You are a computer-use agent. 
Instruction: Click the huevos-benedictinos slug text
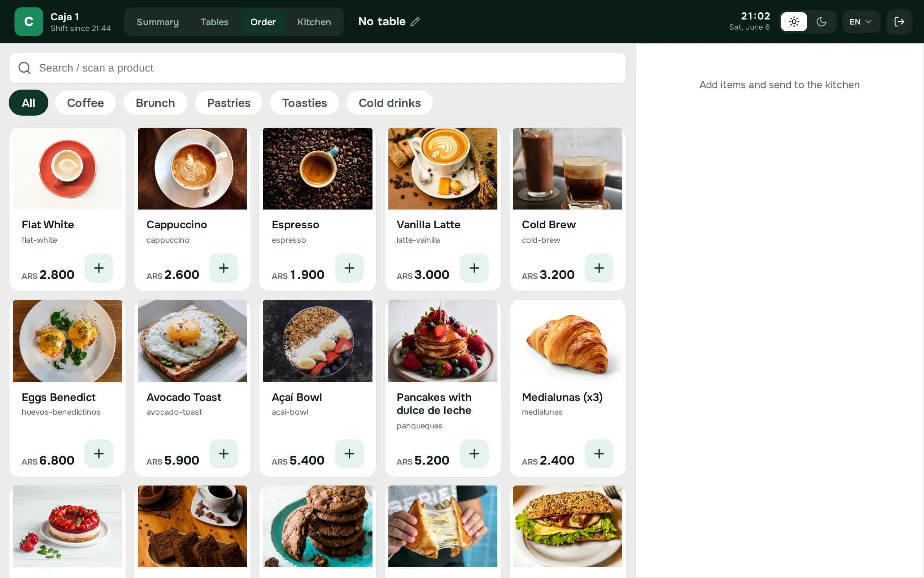tap(61, 412)
